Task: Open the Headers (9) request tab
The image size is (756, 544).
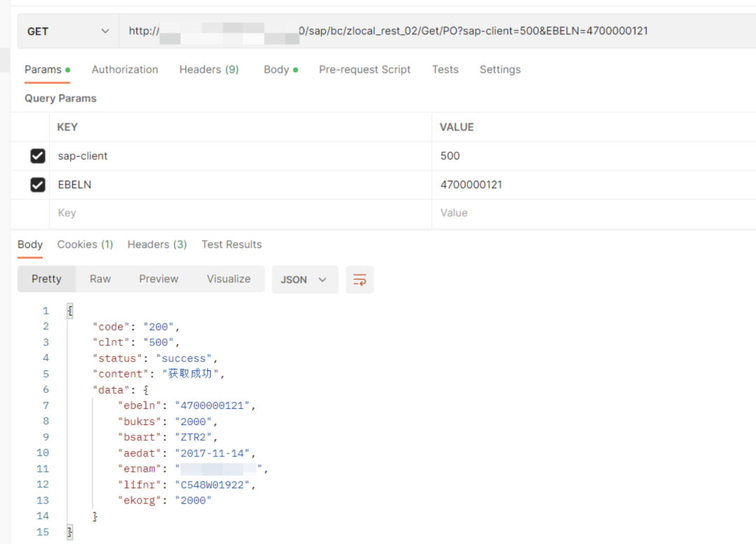Action: pos(209,69)
